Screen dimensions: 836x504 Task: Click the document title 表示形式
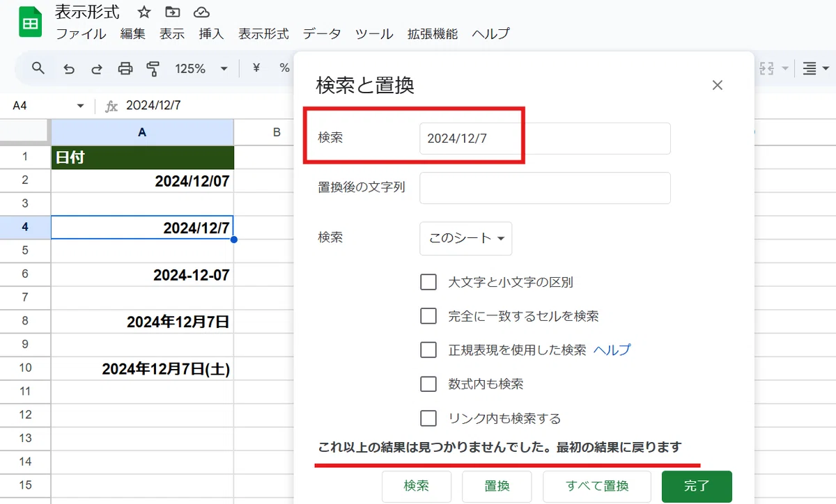click(x=87, y=12)
